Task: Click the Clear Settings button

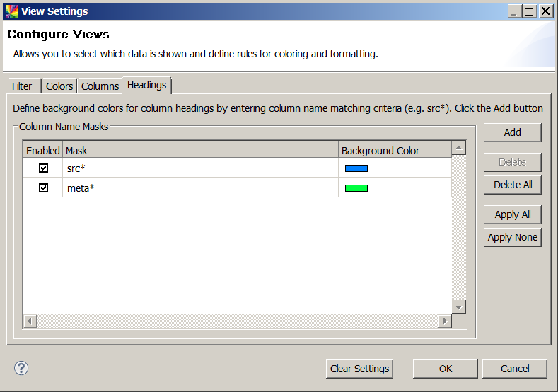Action: (x=360, y=369)
